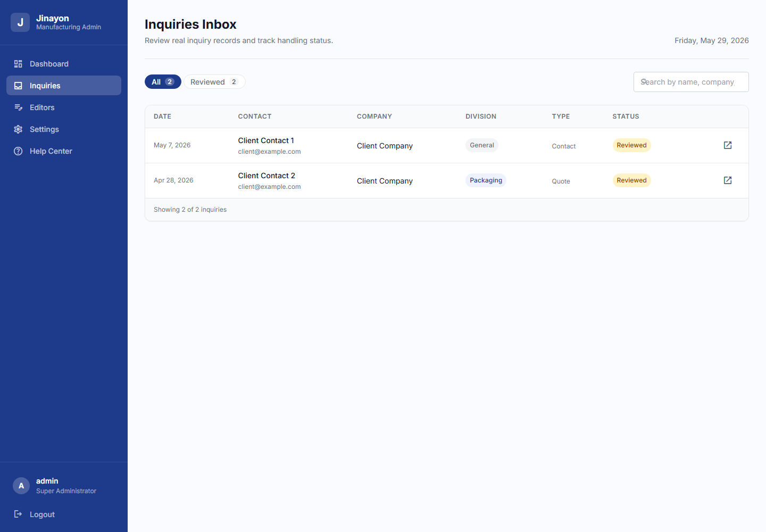Click the email under Client Contact 1

point(269,152)
